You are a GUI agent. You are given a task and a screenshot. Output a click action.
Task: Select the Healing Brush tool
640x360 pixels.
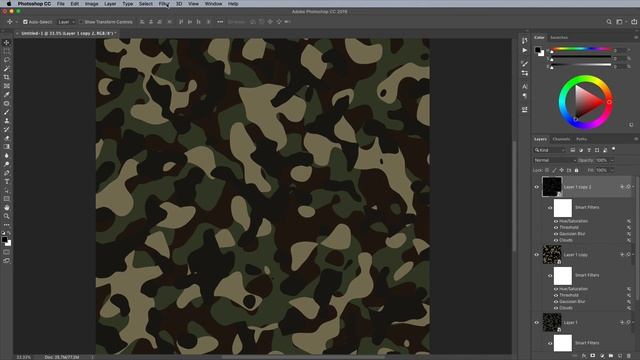coord(7,103)
